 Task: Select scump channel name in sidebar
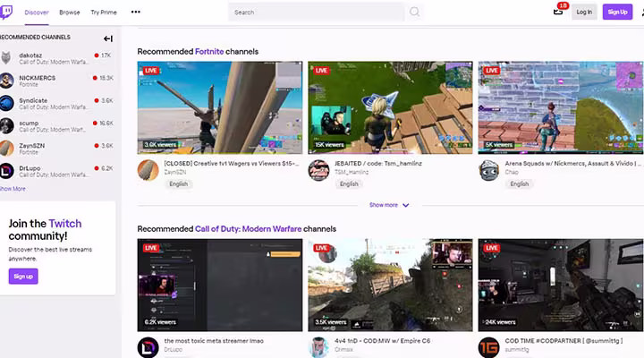pyautogui.click(x=29, y=123)
